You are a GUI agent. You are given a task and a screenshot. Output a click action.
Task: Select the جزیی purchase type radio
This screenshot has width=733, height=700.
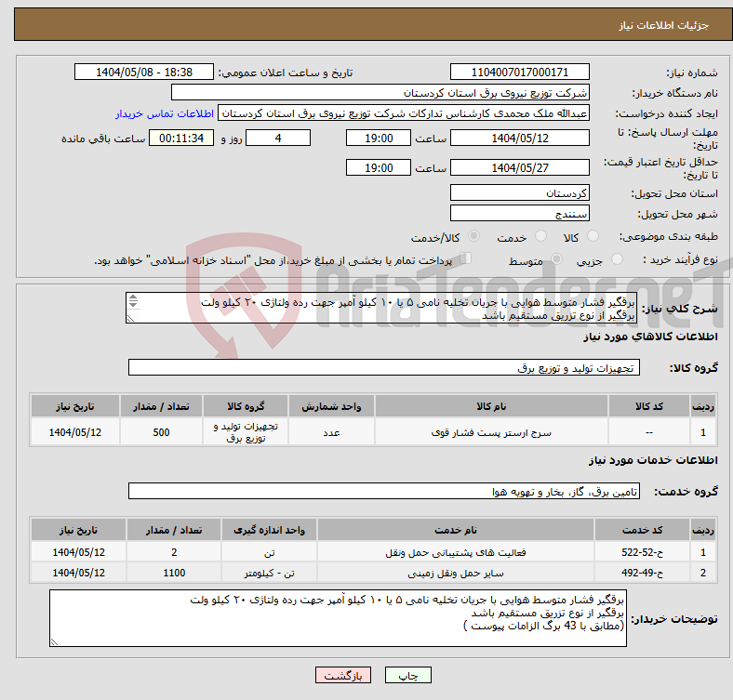pos(617,258)
